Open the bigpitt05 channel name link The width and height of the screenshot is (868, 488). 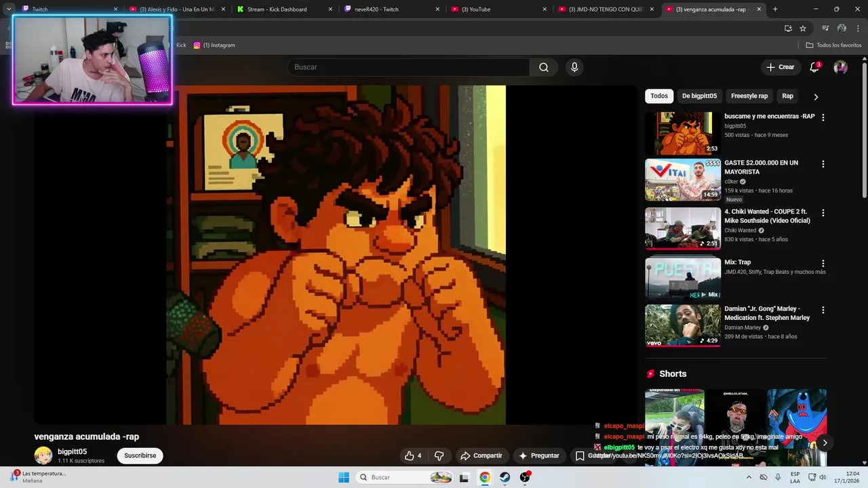pos(72,451)
